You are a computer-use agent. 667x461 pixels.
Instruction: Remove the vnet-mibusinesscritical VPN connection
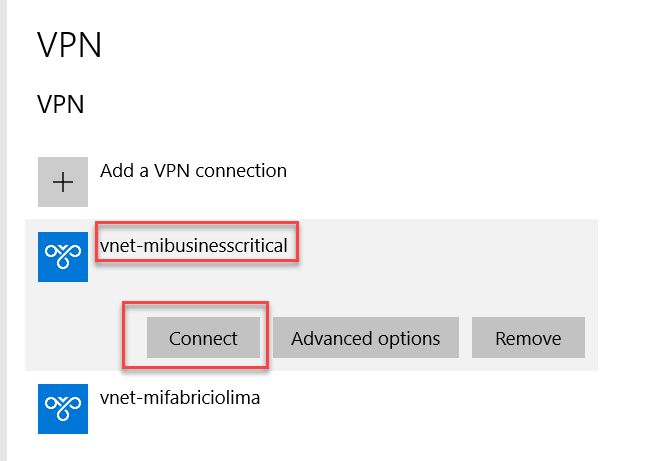pos(528,338)
